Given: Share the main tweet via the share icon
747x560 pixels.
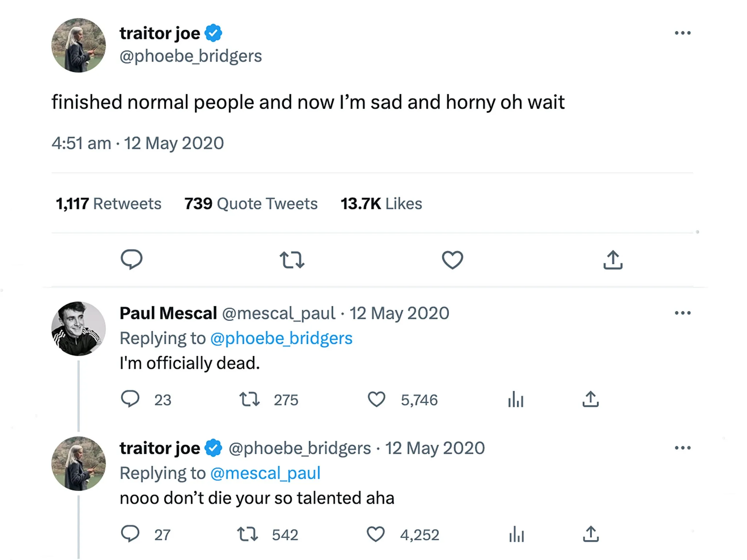Looking at the screenshot, I should click(613, 260).
